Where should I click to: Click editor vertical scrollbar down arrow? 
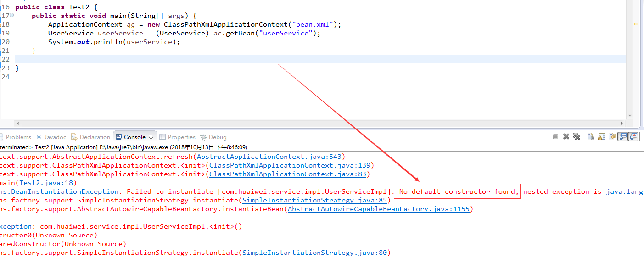(630, 116)
